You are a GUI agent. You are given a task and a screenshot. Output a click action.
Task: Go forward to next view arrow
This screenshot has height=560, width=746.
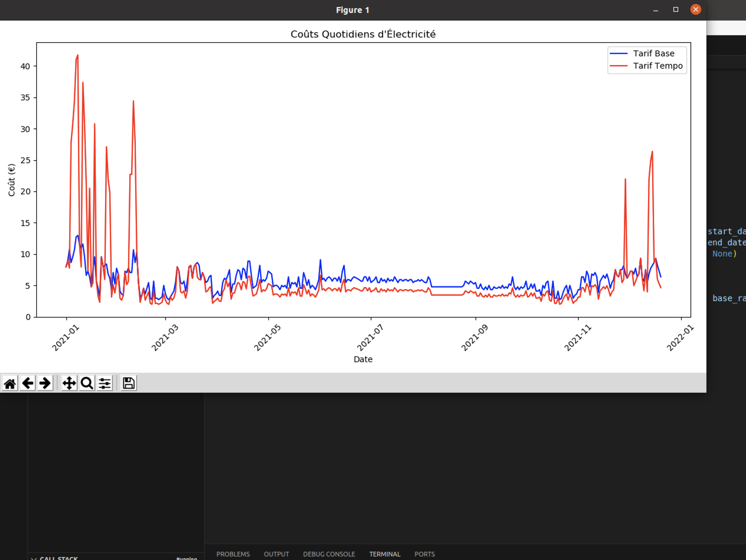(45, 383)
